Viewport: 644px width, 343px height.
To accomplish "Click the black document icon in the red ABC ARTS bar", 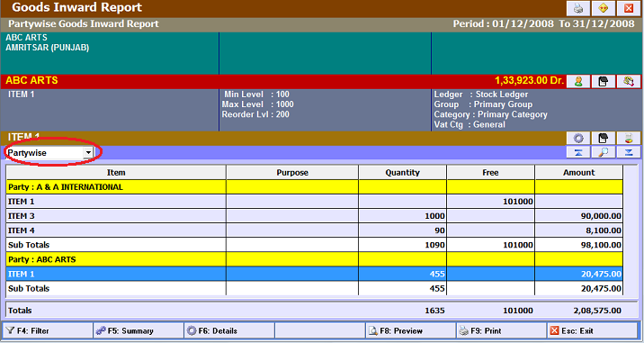I will (x=604, y=81).
